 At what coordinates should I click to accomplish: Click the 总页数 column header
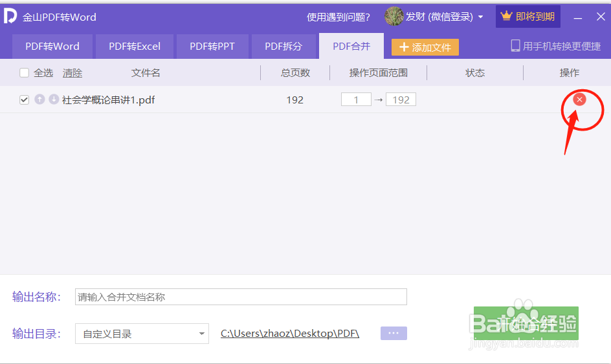pyautogui.click(x=295, y=73)
